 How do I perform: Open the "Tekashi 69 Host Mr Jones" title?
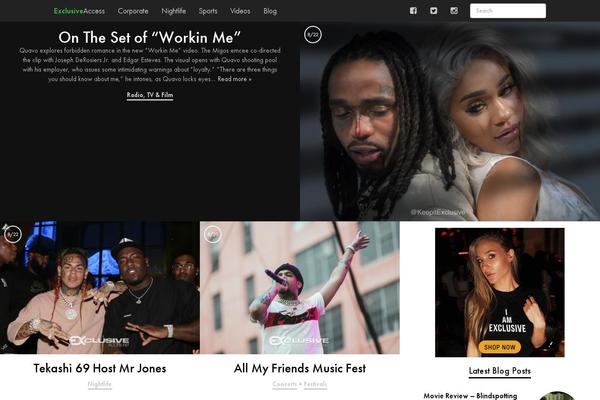pos(99,368)
